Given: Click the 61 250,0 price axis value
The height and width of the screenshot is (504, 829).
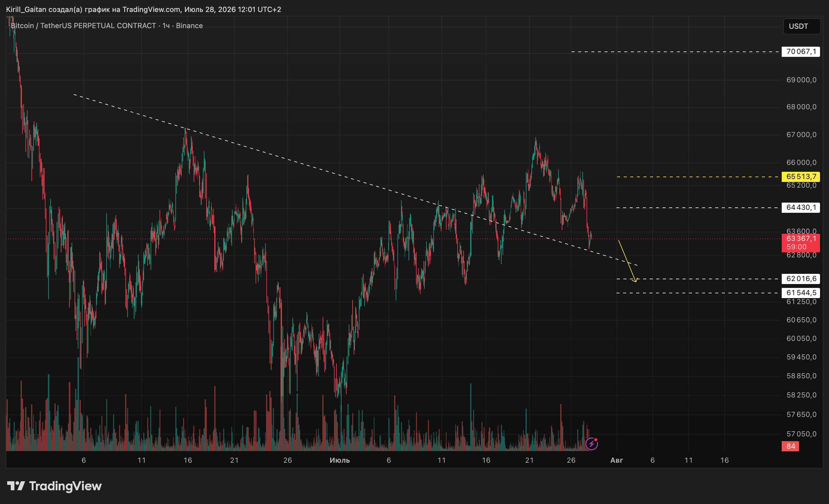Looking at the screenshot, I should point(801,302).
